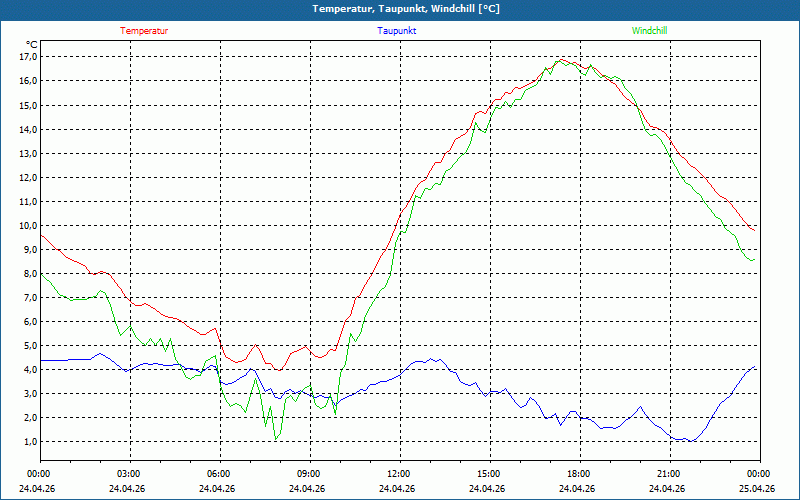This screenshot has width=800, height=500.
Task: Click the '24.04.26' date beneath 06:00
Action: coord(217,488)
